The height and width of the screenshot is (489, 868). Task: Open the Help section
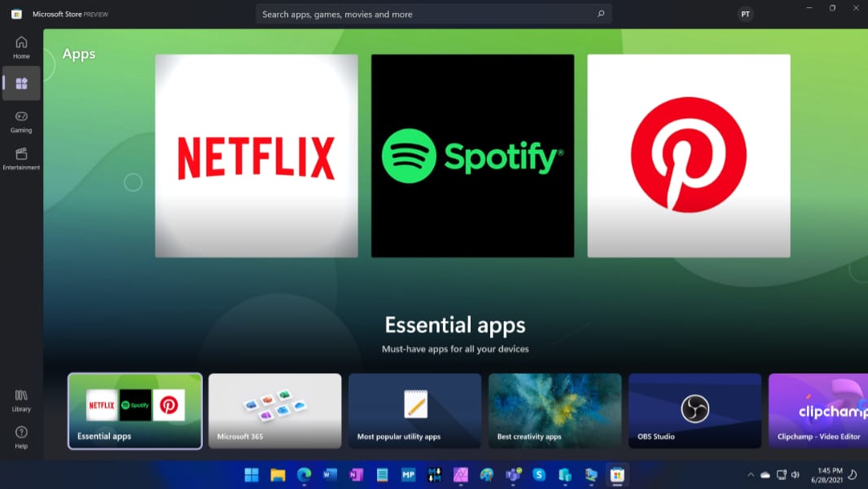pos(21,437)
